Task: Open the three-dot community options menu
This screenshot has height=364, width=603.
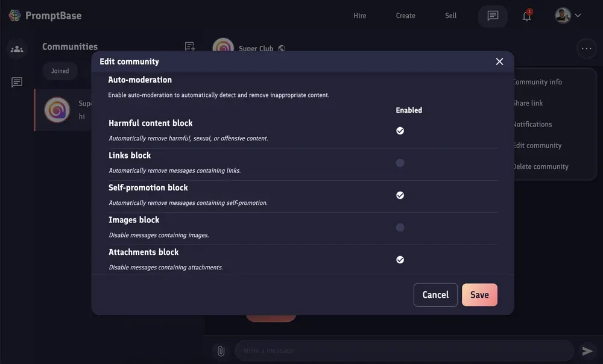Action: 586,49
